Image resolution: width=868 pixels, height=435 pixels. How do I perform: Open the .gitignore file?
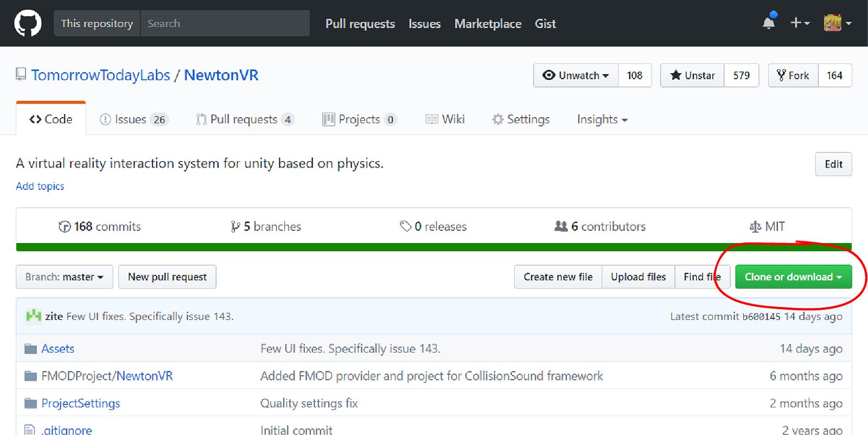pyautogui.click(x=67, y=430)
